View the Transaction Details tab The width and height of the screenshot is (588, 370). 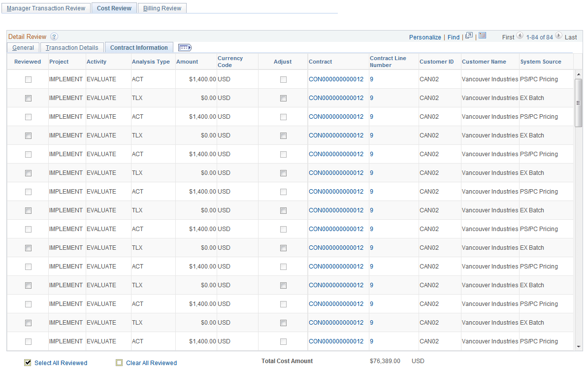(x=71, y=47)
